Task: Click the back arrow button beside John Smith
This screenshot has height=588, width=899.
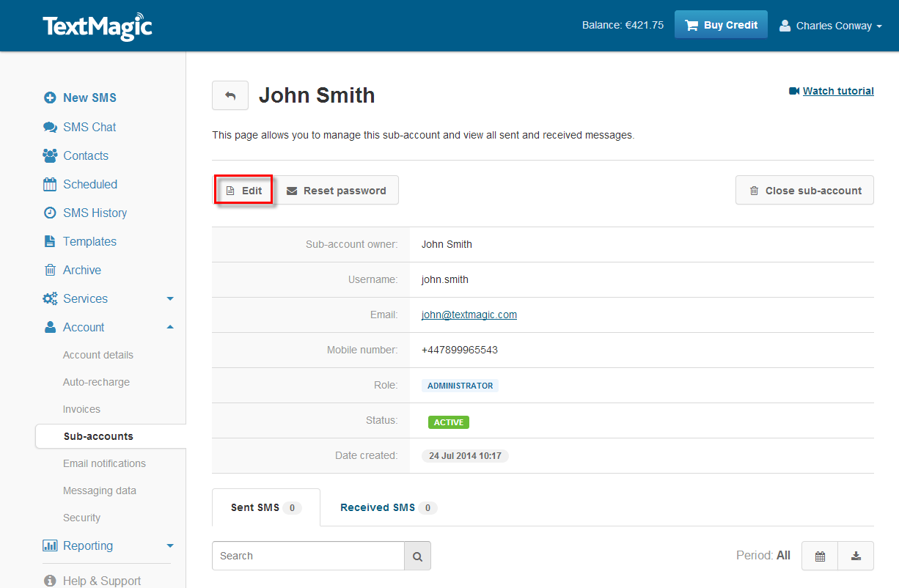Action: coord(230,96)
